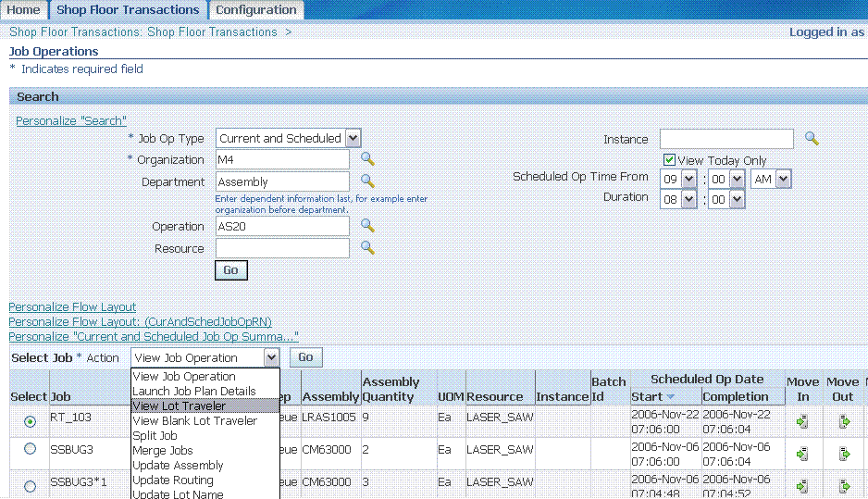Image resolution: width=868 pixels, height=499 pixels.
Task: Switch to Home tab
Action: (23, 10)
